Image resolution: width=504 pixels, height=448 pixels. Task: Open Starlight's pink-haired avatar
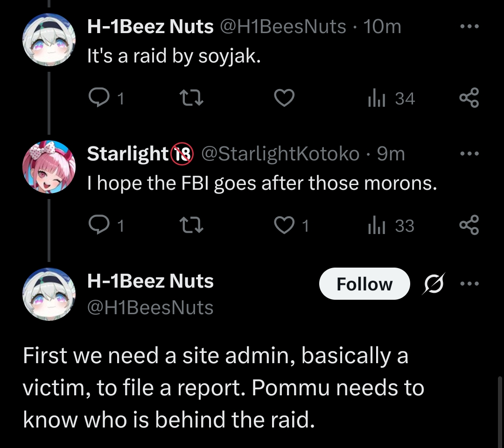[x=49, y=166]
